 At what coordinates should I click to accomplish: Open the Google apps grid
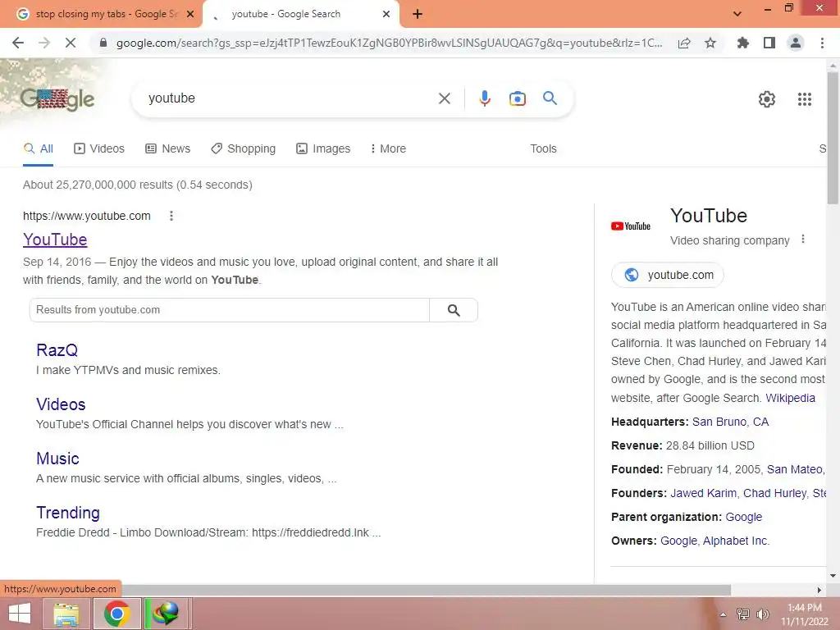tap(804, 99)
